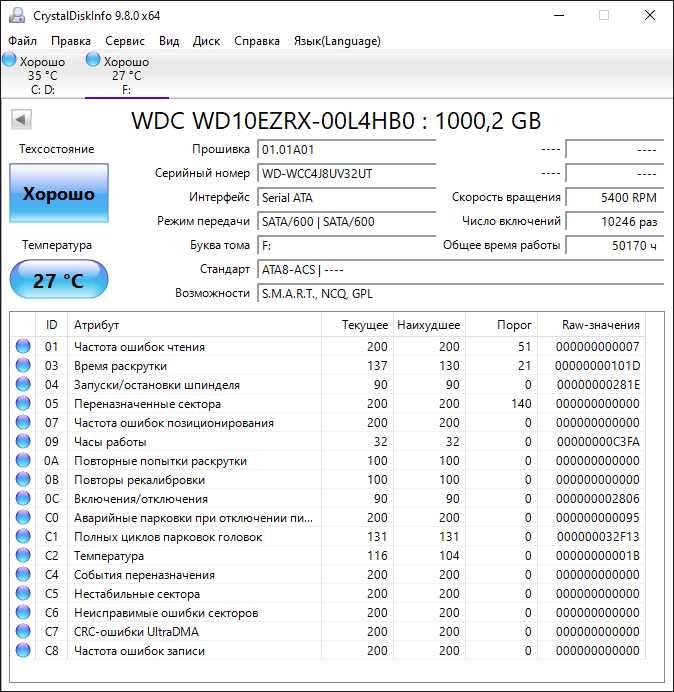Click power-on count value 10246 раз
Image resolution: width=674 pixels, height=692 pixels.
point(614,221)
